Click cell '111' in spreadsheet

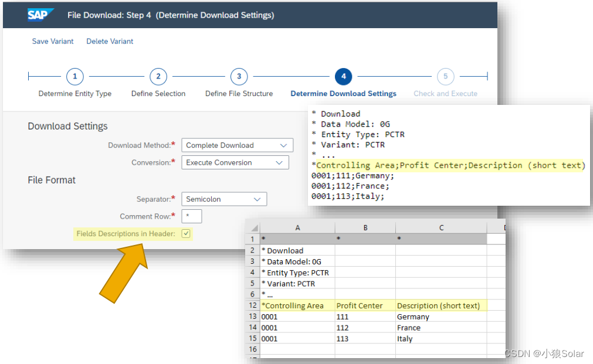[365, 317]
